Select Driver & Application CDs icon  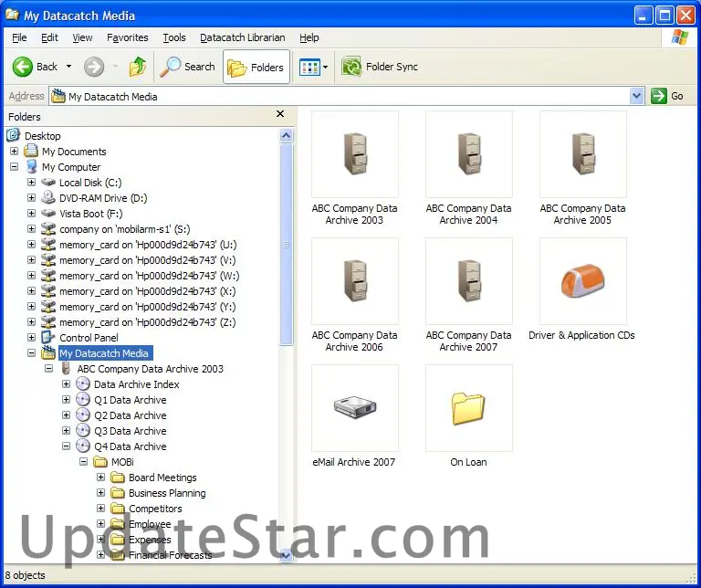[x=583, y=281]
